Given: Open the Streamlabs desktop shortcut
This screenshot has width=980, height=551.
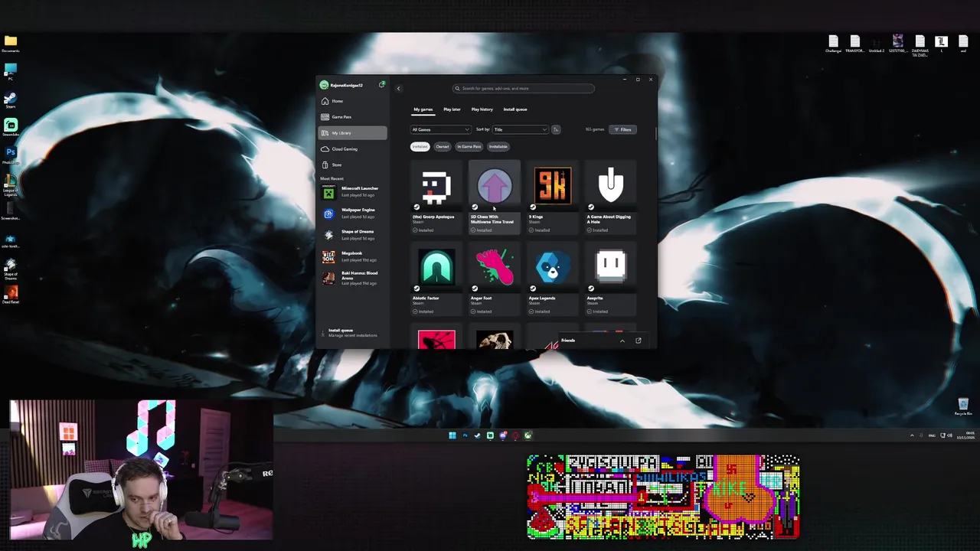Looking at the screenshot, I should click(x=11, y=128).
